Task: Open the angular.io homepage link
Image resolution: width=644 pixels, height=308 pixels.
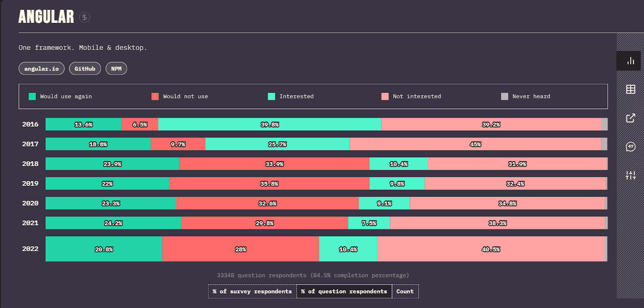Action: click(x=41, y=69)
